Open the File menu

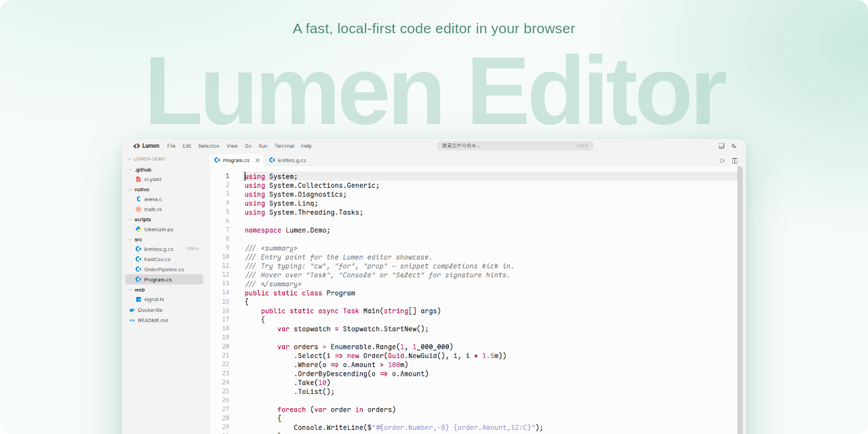coord(172,146)
